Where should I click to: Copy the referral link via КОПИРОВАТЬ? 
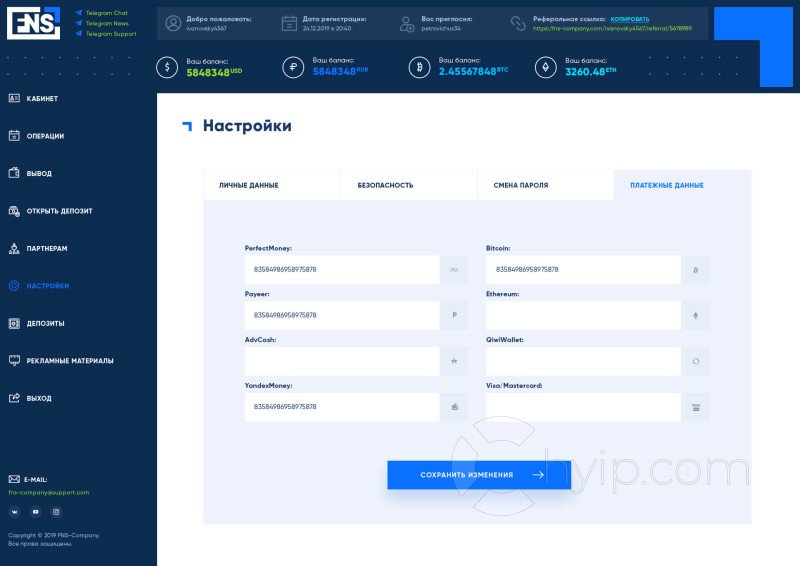pyautogui.click(x=630, y=19)
